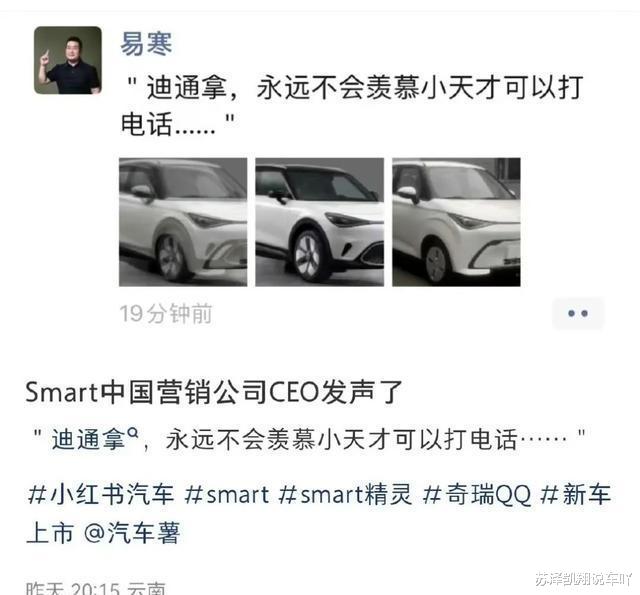Screen dimensions: 640x595
Task: Click the quoted sentence in the post body
Action: (x=310, y=440)
